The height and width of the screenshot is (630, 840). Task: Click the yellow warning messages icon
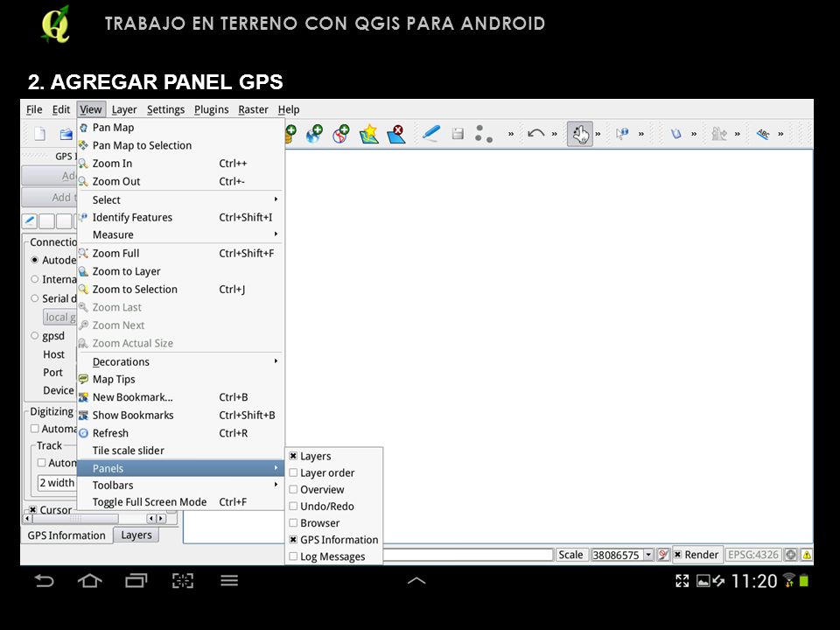[x=806, y=555]
